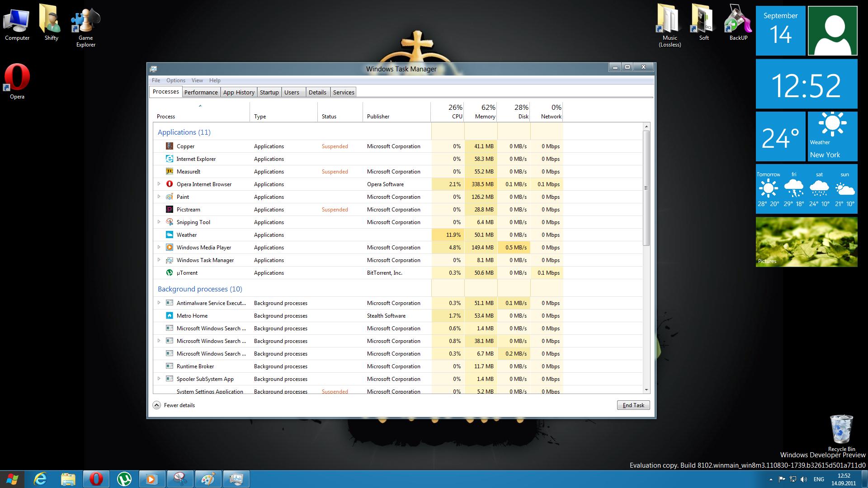868x488 pixels.
Task: Sort by the Network column header
Action: (547, 112)
